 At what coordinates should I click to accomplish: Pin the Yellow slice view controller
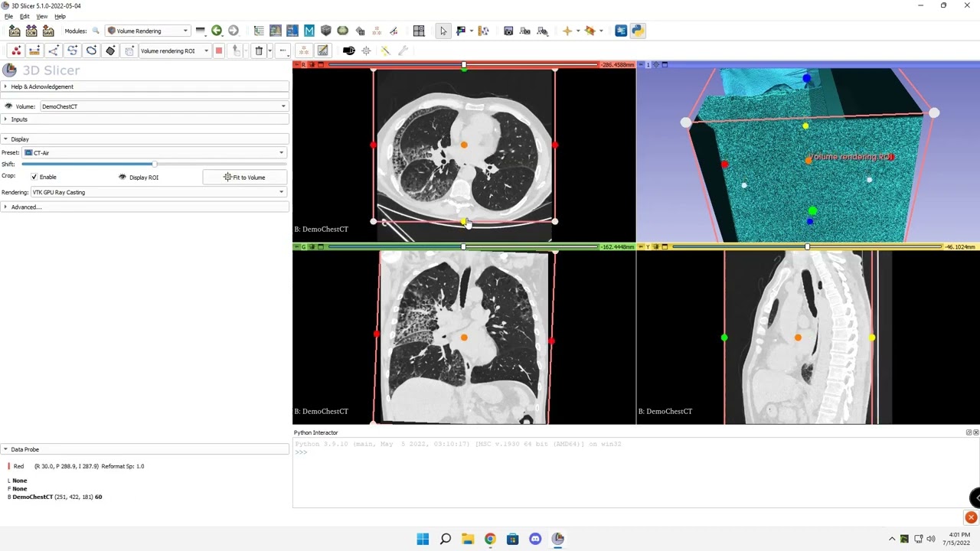pos(641,246)
